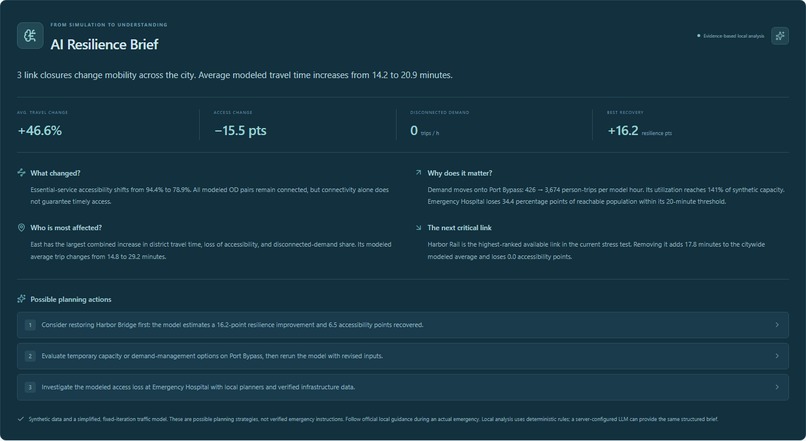Expand chevron on Port Bypass capacity action
Screen dimensions: 806x441
point(777,356)
